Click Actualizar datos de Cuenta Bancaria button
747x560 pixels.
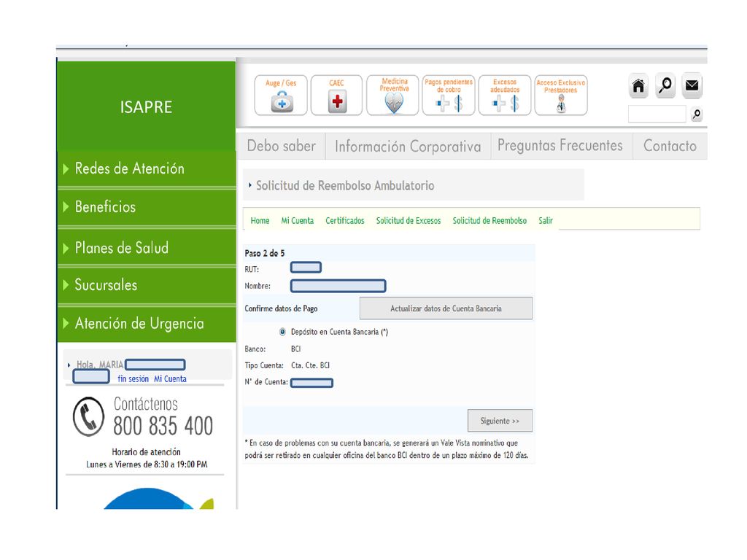[x=446, y=308]
